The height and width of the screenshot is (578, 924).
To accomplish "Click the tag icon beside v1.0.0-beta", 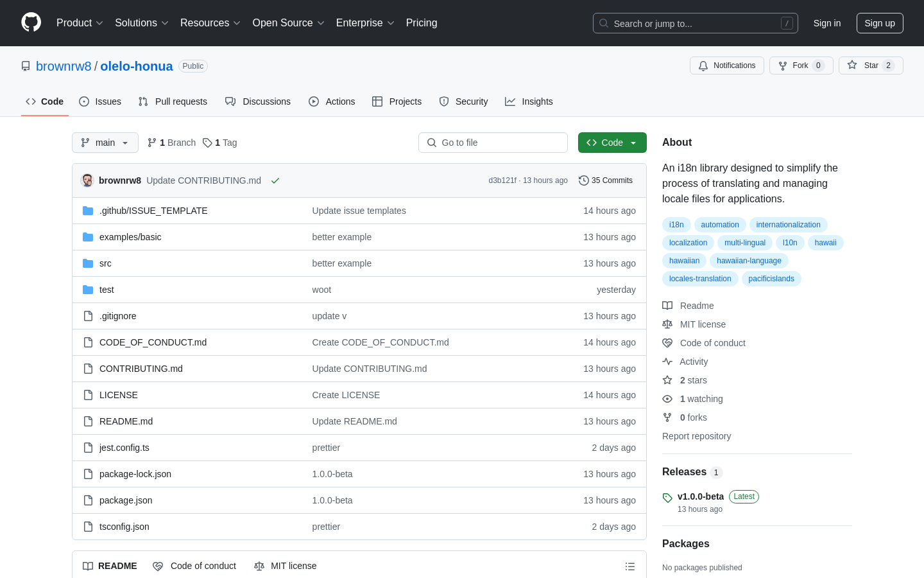I will coord(667,498).
